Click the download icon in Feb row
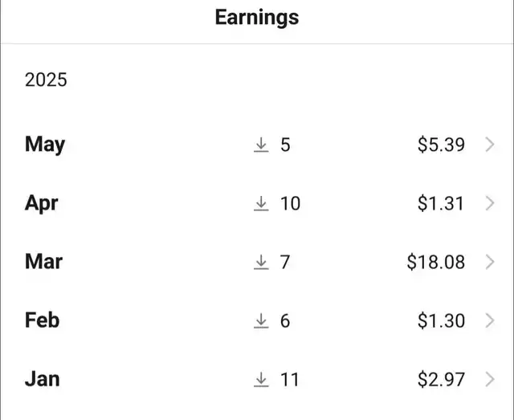 [260, 321]
